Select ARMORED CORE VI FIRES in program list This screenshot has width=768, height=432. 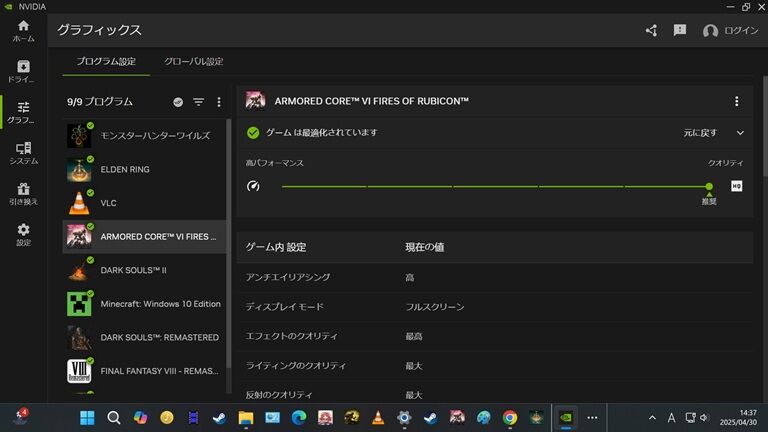point(144,237)
